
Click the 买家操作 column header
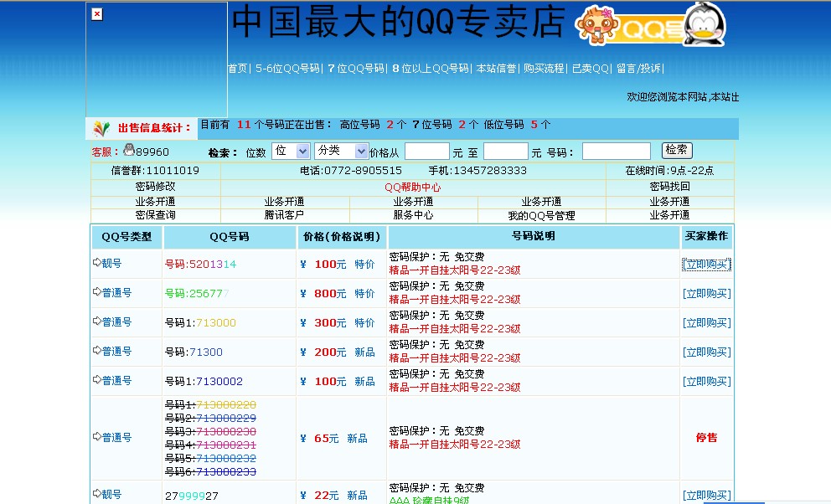tap(706, 236)
